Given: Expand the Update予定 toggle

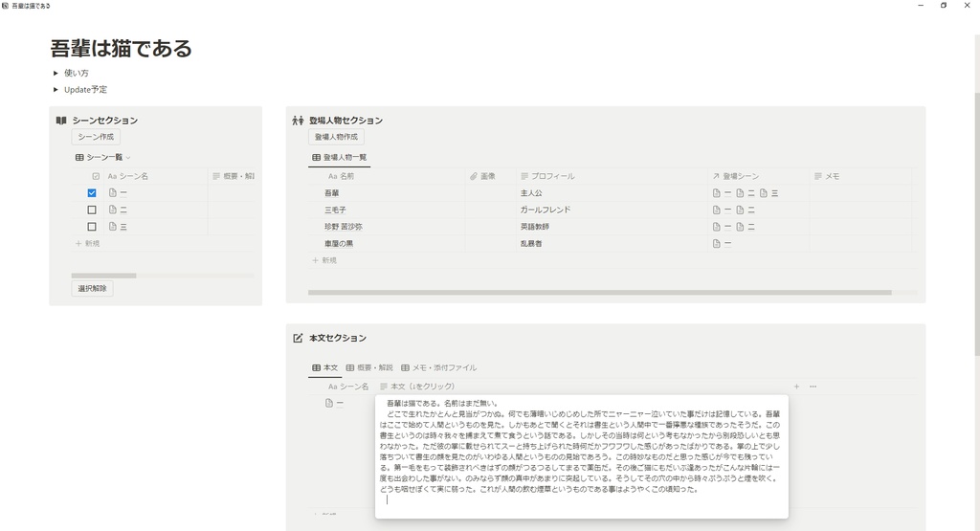Looking at the screenshot, I should click(x=56, y=90).
